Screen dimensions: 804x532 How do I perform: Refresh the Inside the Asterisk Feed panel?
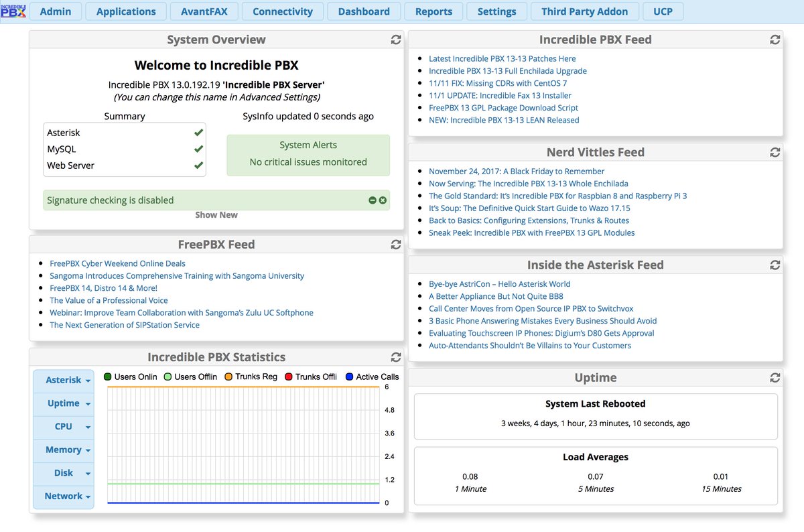pos(775,265)
